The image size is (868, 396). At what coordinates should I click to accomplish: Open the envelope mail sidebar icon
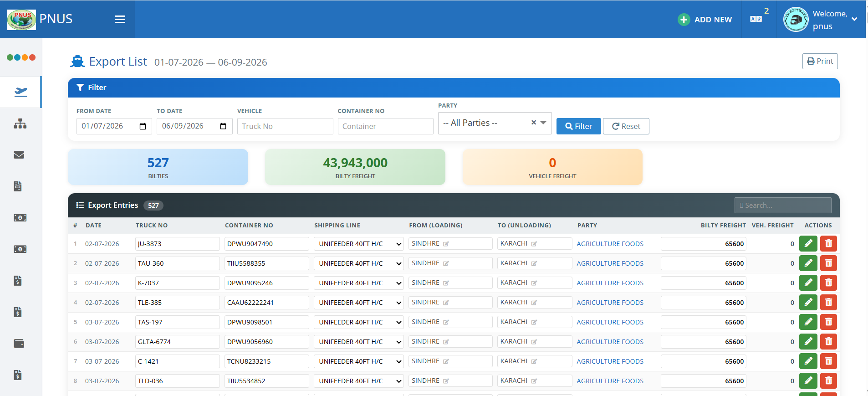click(x=19, y=155)
